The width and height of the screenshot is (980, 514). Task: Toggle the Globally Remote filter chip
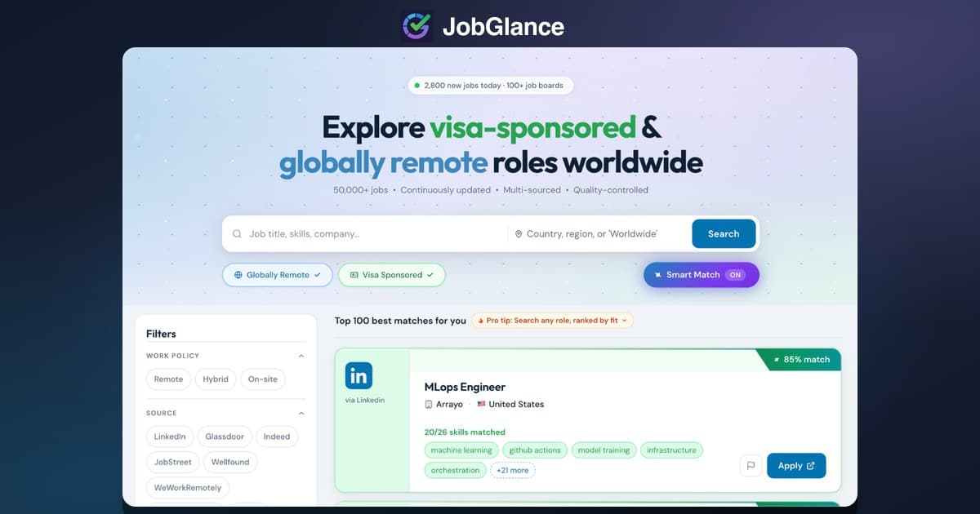(278, 275)
